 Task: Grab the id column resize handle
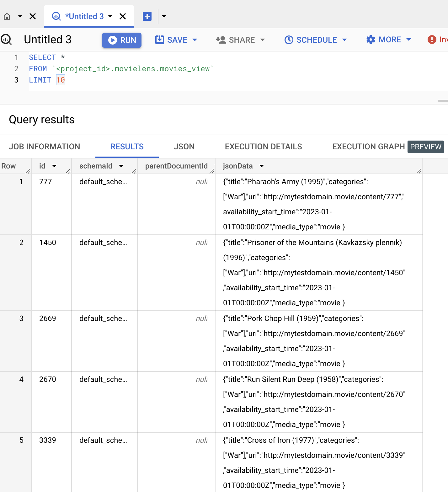[68, 171]
